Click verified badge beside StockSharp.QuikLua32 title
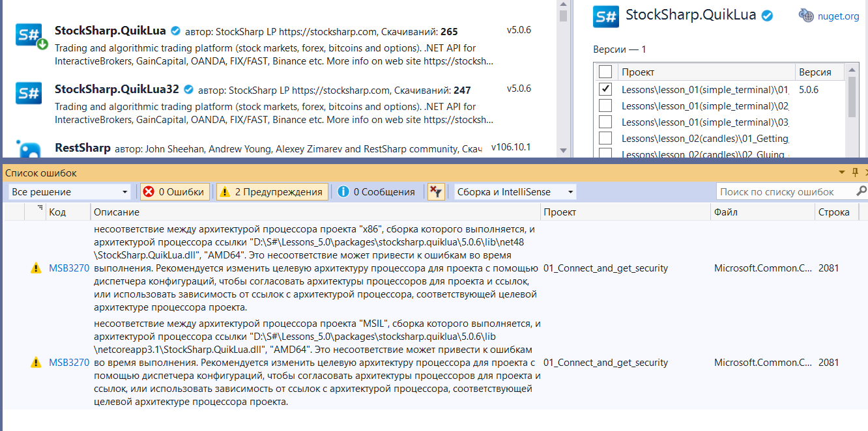Screen dimensions: 868x431 tap(189, 90)
